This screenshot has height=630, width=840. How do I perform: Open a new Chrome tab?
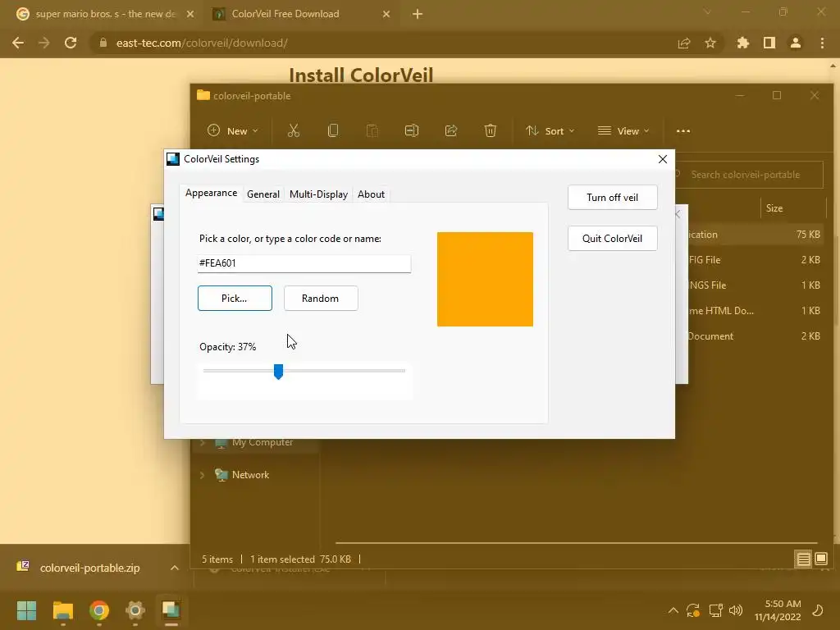point(418,14)
